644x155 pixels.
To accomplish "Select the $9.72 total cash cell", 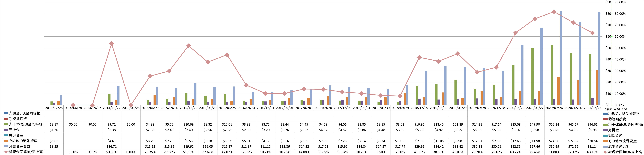I will (x=112, y=124).
